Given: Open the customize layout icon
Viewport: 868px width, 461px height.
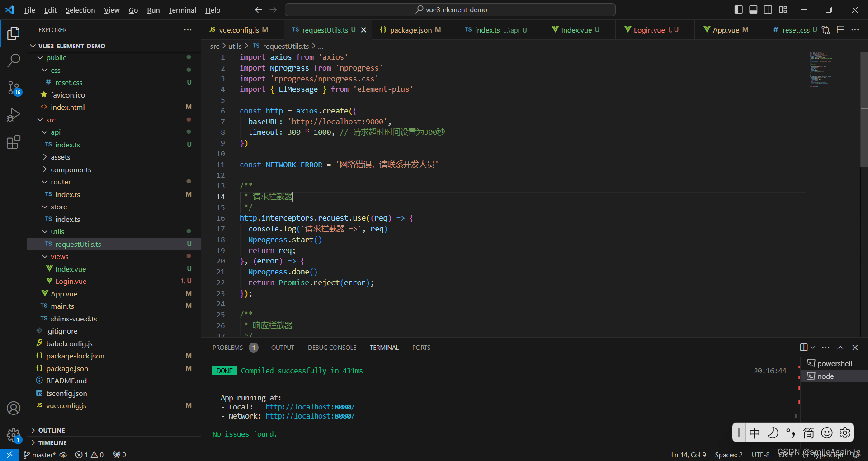Looking at the screenshot, I should tap(783, 9).
